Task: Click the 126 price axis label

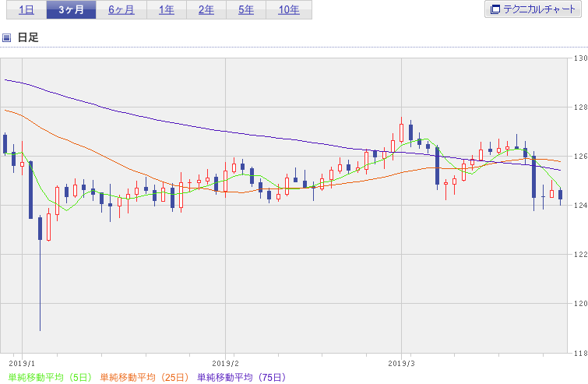Action: pos(581,157)
